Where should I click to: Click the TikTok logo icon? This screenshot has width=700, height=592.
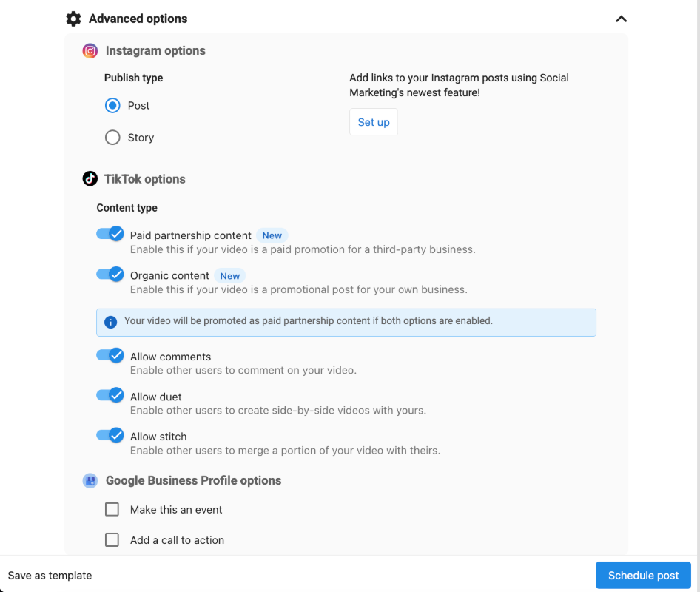pyautogui.click(x=90, y=179)
